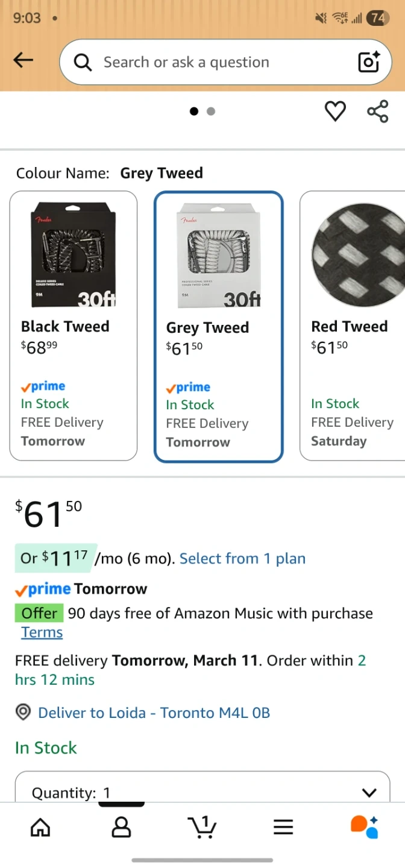Screen dimensions: 405x868
Task: Tap the share icon
Action: click(x=378, y=111)
